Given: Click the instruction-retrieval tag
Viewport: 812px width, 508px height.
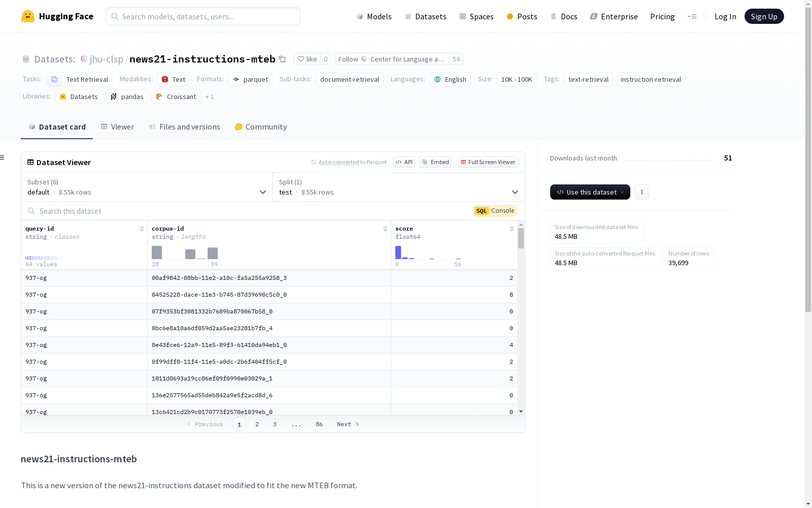Looking at the screenshot, I should coord(651,79).
